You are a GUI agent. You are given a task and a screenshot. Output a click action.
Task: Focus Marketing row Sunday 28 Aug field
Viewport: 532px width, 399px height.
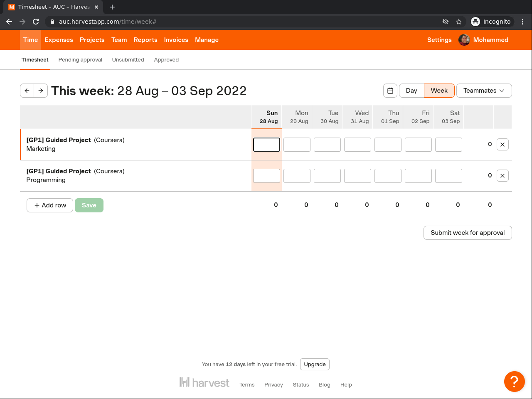pyautogui.click(x=266, y=145)
